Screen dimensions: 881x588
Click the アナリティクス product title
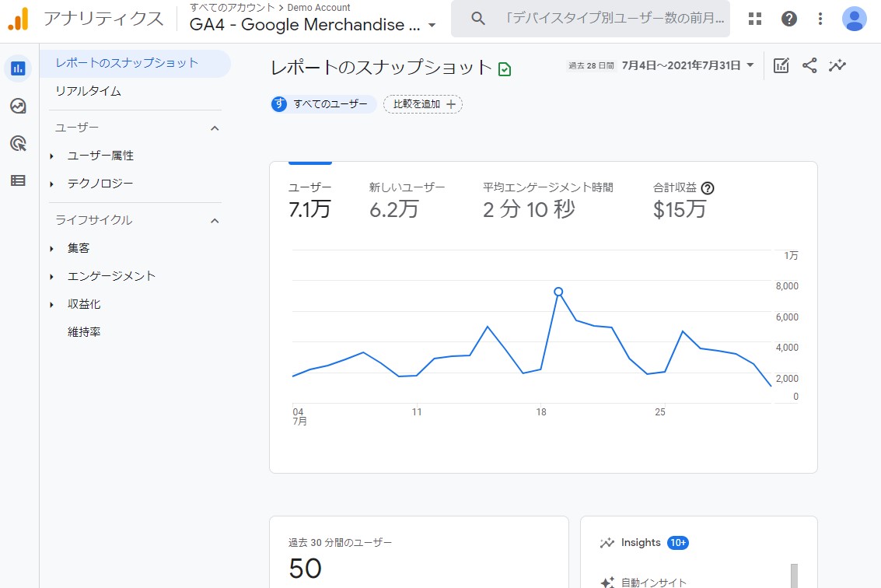coord(104,19)
